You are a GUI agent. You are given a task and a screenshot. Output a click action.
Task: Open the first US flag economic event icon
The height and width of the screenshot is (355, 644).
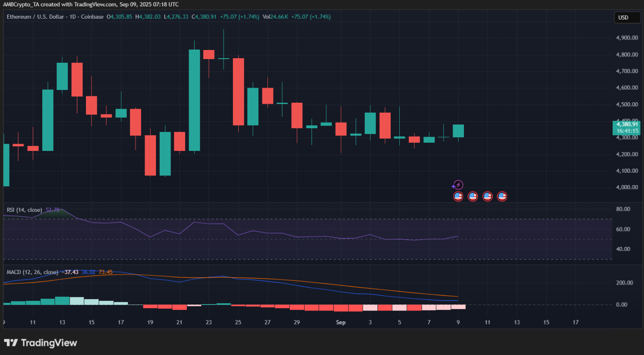458,196
